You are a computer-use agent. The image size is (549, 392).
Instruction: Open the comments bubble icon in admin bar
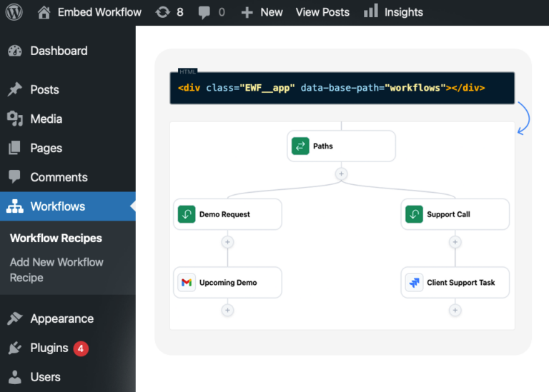(204, 13)
